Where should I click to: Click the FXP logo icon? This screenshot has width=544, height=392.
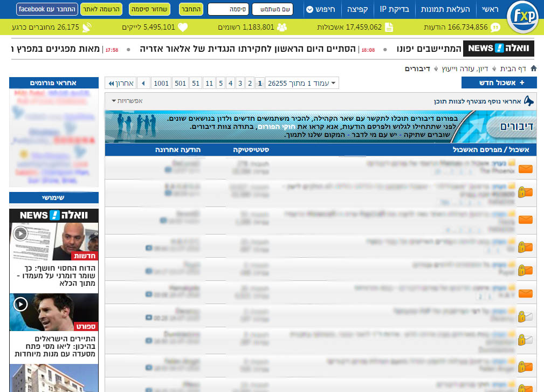pyautogui.click(x=523, y=16)
